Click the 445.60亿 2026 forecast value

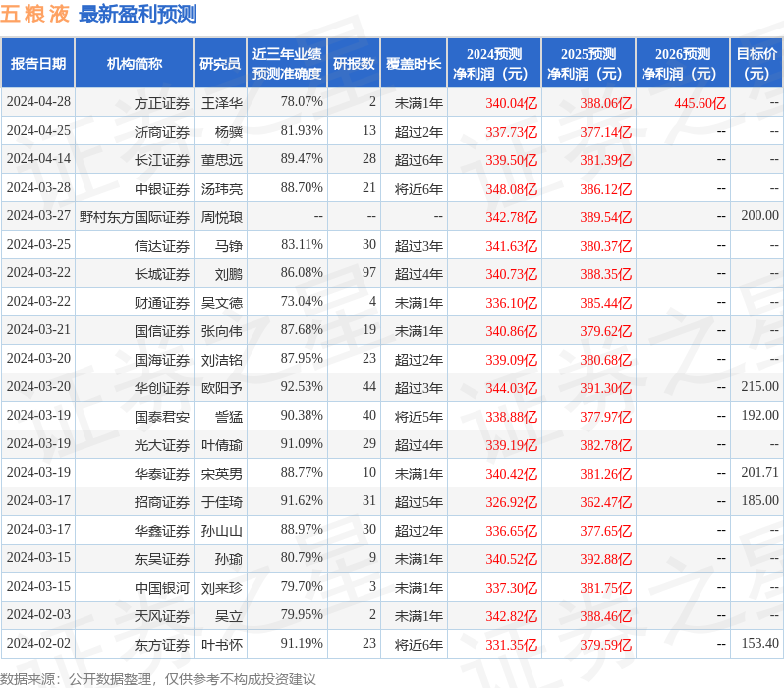coord(700,103)
